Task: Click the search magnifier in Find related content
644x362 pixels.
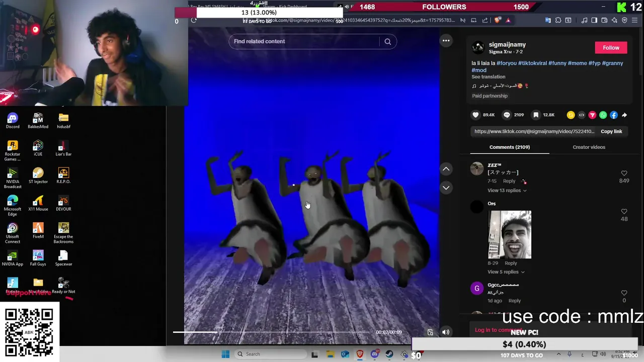Action: pos(387,42)
